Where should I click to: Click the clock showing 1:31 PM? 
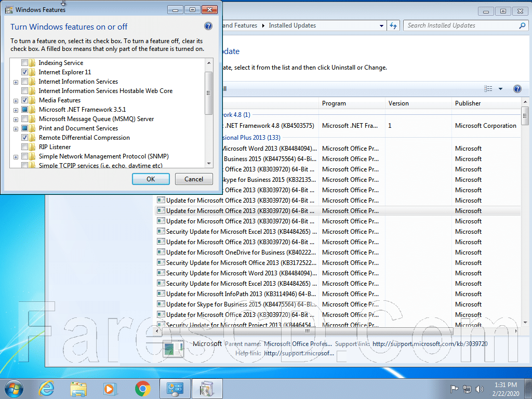click(506, 389)
